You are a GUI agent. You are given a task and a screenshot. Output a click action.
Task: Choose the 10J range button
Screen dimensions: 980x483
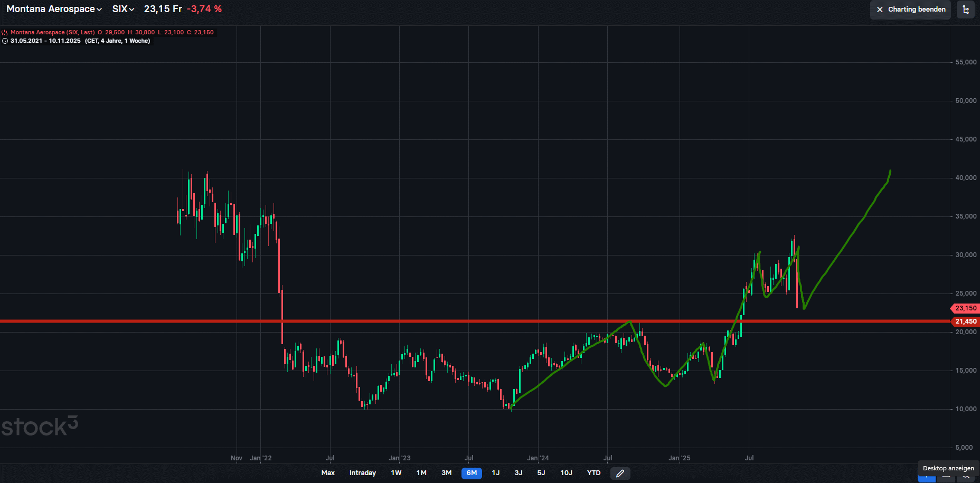pyautogui.click(x=566, y=473)
